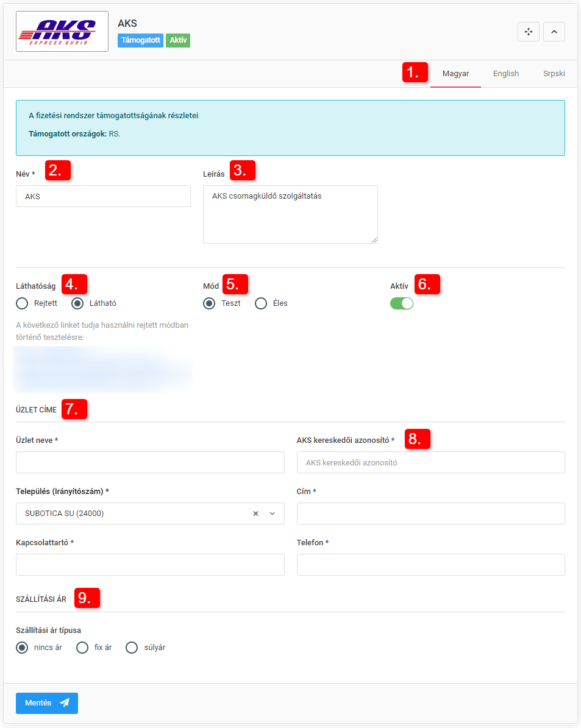Clear the selected town with the X icon

tap(255, 514)
